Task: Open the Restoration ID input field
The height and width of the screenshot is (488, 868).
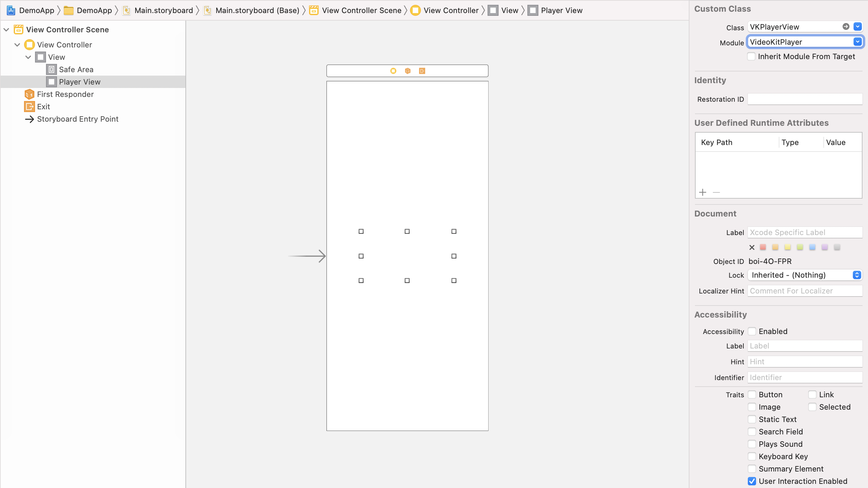Action: point(805,99)
